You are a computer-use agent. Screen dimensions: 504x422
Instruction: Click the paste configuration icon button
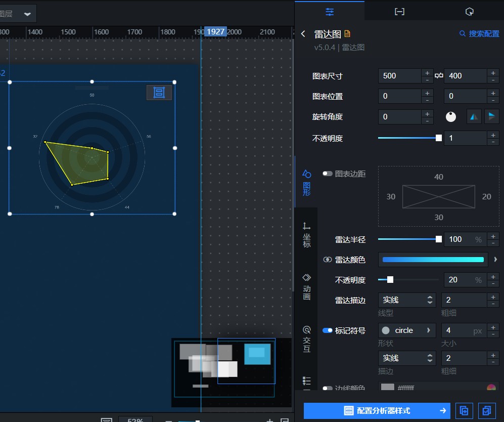487,411
